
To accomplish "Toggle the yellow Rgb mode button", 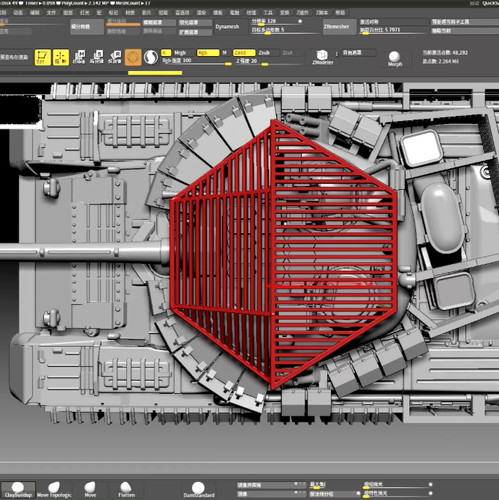I will (x=208, y=53).
